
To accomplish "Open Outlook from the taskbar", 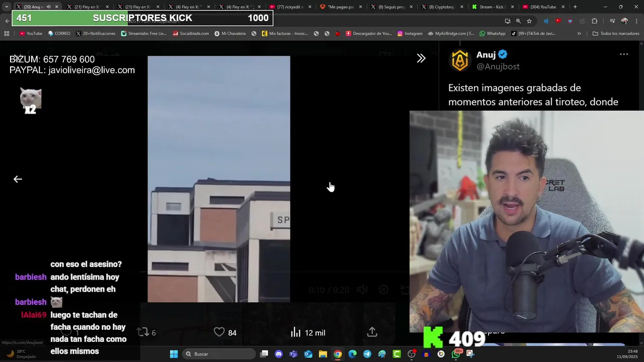I will click(308, 354).
